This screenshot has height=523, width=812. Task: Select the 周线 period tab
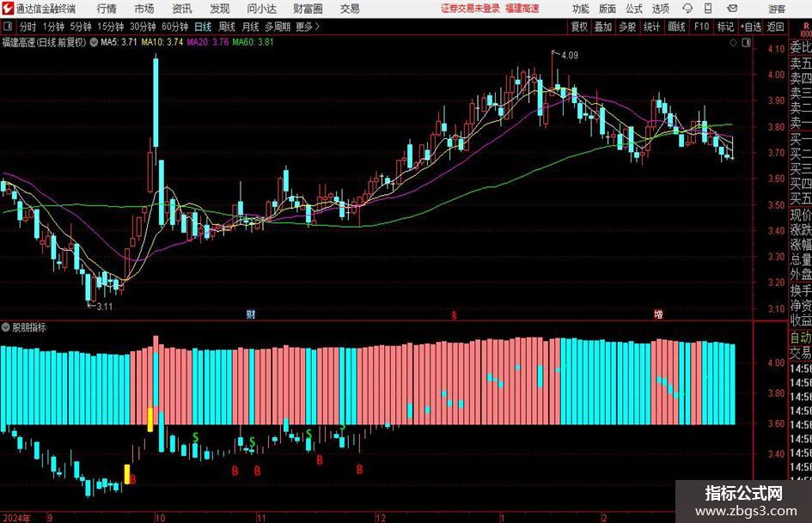[x=226, y=27]
